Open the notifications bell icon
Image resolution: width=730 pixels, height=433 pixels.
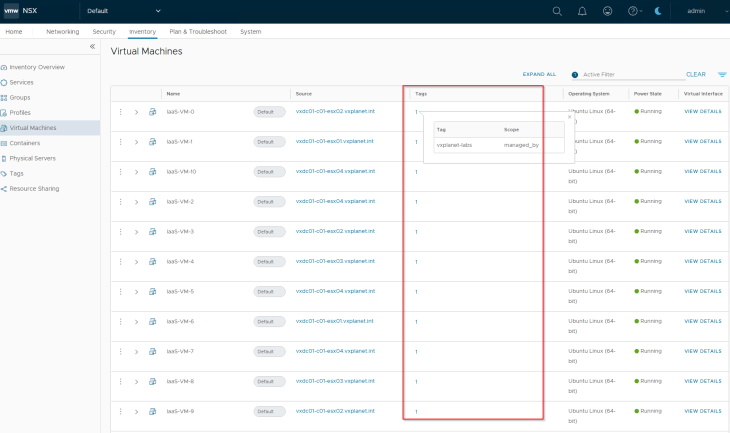[x=583, y=11]
